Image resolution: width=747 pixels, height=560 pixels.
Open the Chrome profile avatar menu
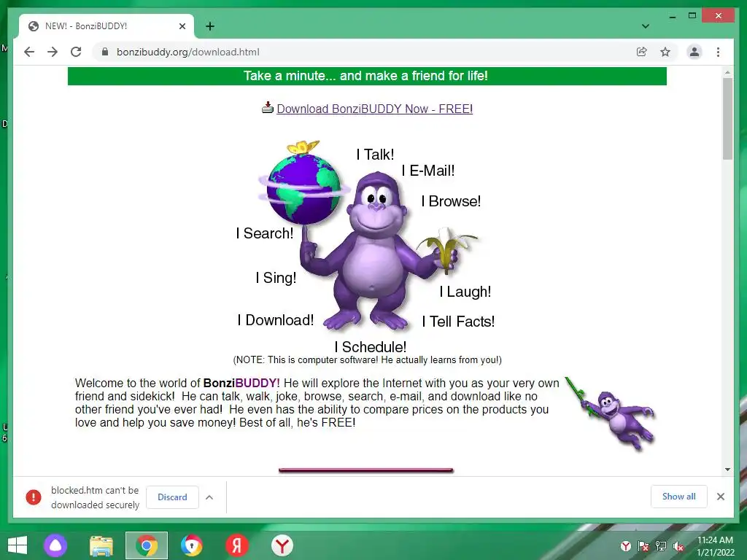694,52
